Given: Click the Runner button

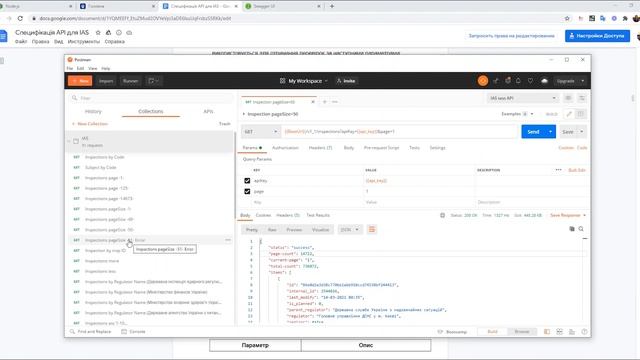Looking at the screenshot, I should 131,81.
